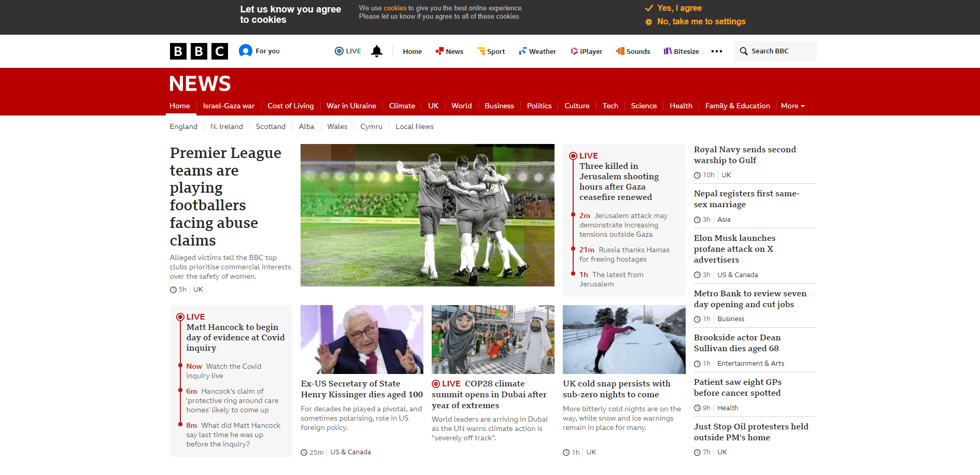Open the Scotland regional link
Image resolution: width=980 pixels, height=475 pixels.
pyautogui.click(x=271, y=126)
